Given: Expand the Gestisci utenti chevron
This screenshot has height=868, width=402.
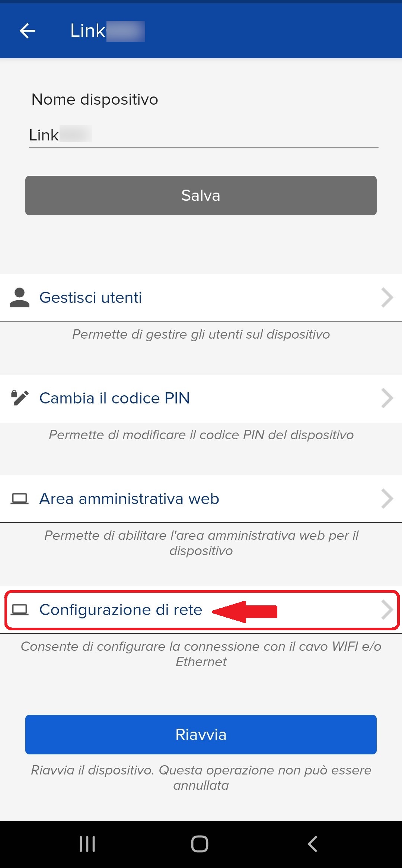Looking at the screenshot, I should [x=387, y=298].
